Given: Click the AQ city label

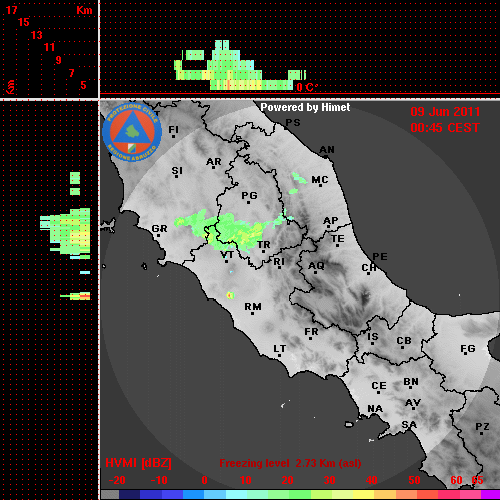Looking at the screenshot, I should coord(316,266).
